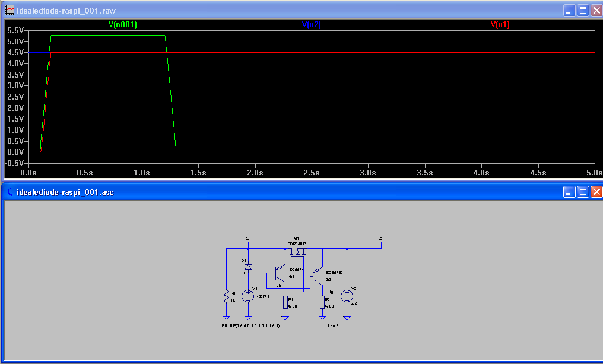Click transistor Q2 symbol
Viewport: 603px width, 364px height.
pyautogui.click(x=318, y=276)
